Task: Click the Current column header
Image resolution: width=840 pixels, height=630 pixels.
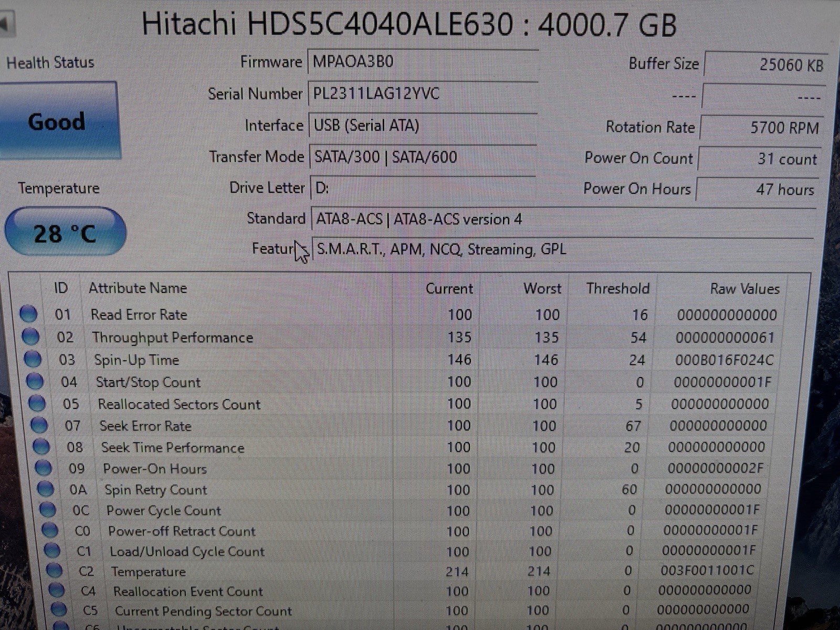Action: (x=449, y=289)
